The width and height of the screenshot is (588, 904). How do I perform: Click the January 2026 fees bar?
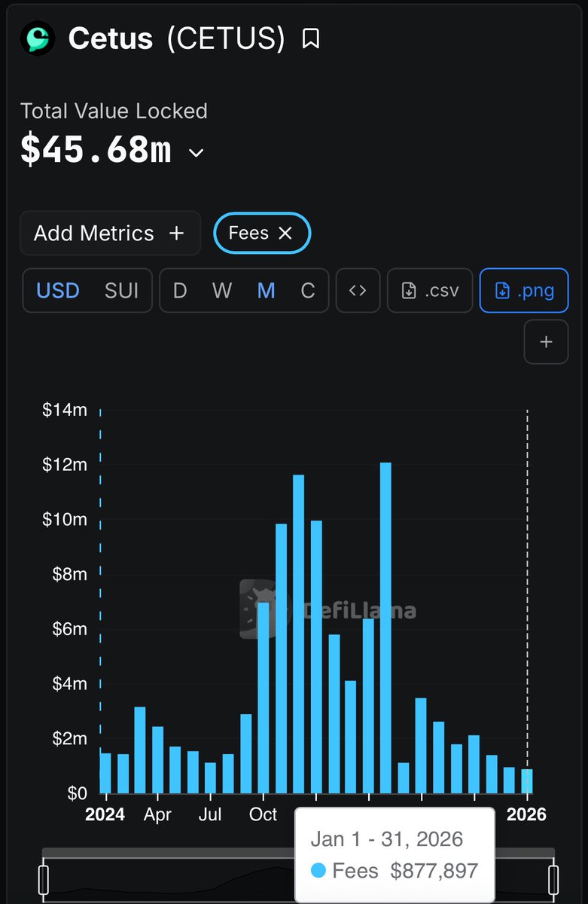[527, 781]
